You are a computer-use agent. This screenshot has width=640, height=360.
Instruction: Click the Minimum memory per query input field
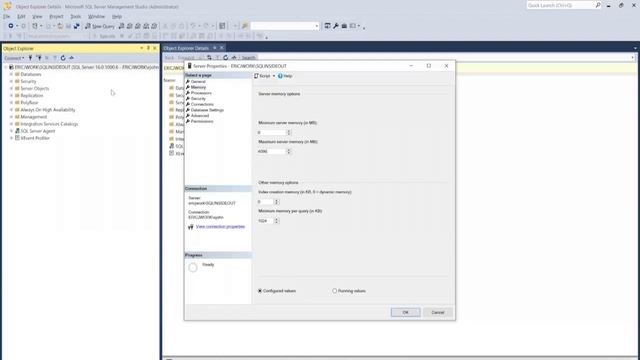click(x=265, y=221)
